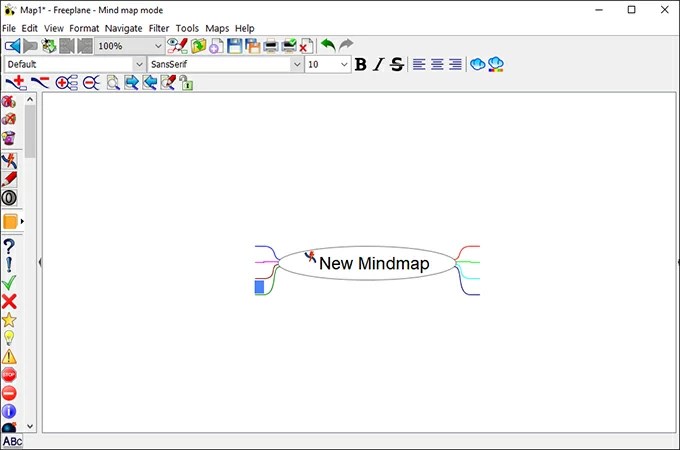Add the green checkmark icon

click(9, 283)
